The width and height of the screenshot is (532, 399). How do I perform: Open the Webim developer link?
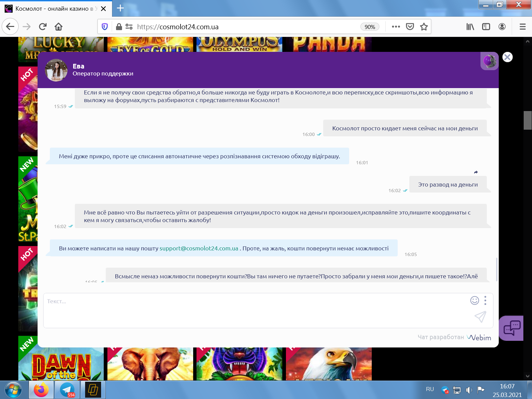(479, 337)
